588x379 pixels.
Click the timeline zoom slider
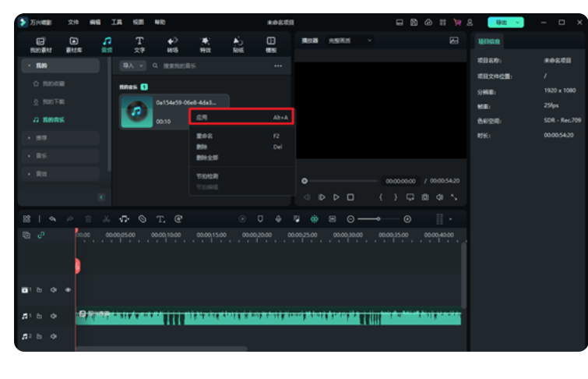379,219
